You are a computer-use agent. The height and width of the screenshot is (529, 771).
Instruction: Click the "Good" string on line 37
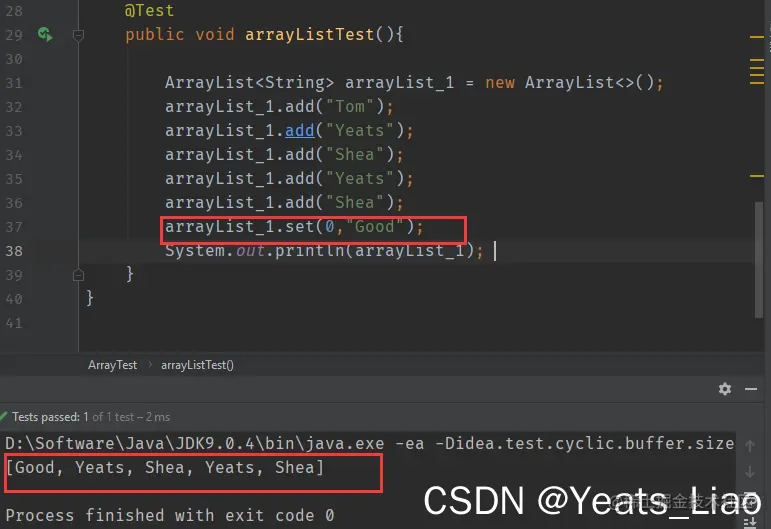coord(375,227)
